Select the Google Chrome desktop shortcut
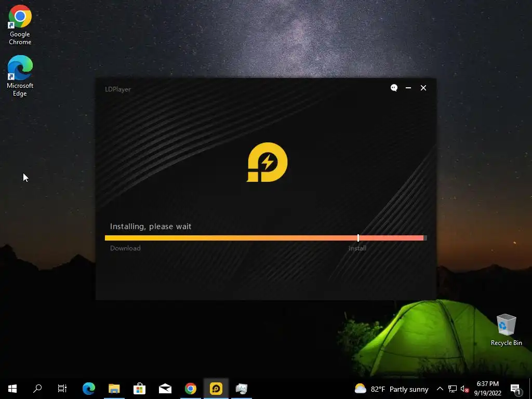 (x=20, y=25)
